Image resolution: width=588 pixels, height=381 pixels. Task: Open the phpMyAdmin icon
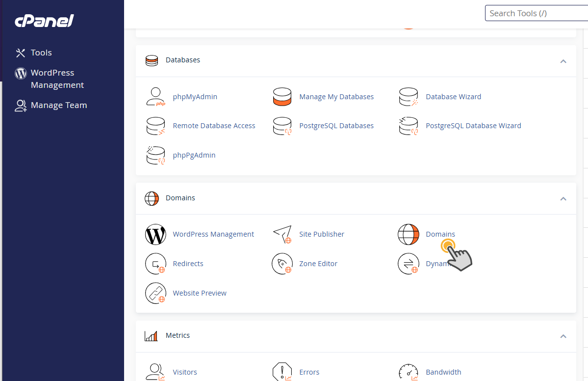tap(155, 97)
